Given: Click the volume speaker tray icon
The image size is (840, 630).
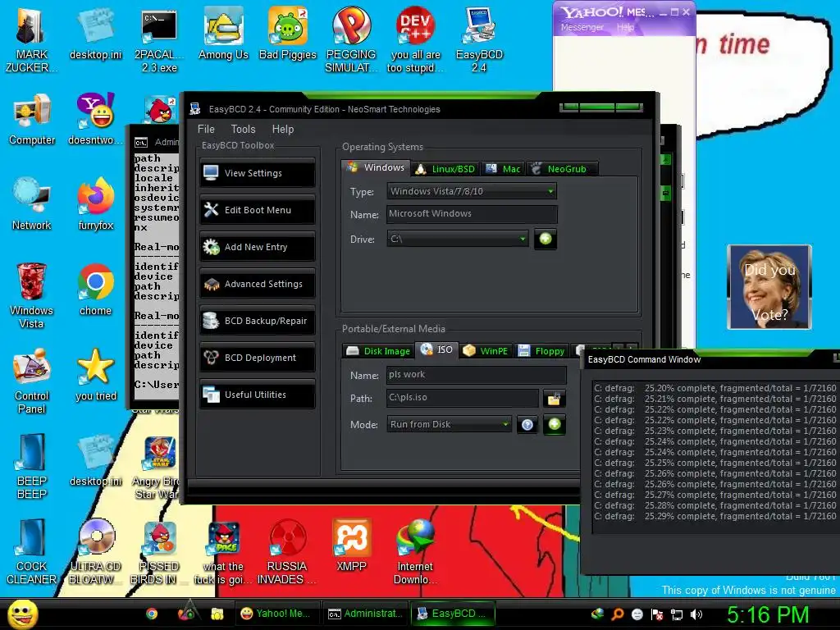Looking at the screenshot, I should pos(696,614).
